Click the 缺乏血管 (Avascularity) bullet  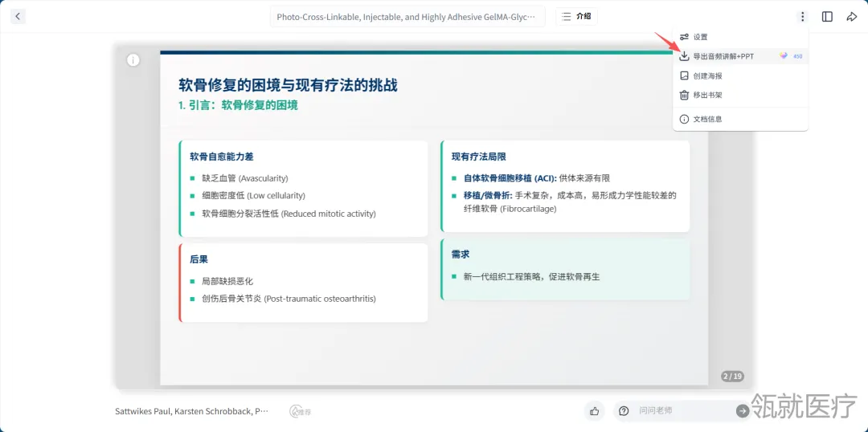[x=244, y=178]
